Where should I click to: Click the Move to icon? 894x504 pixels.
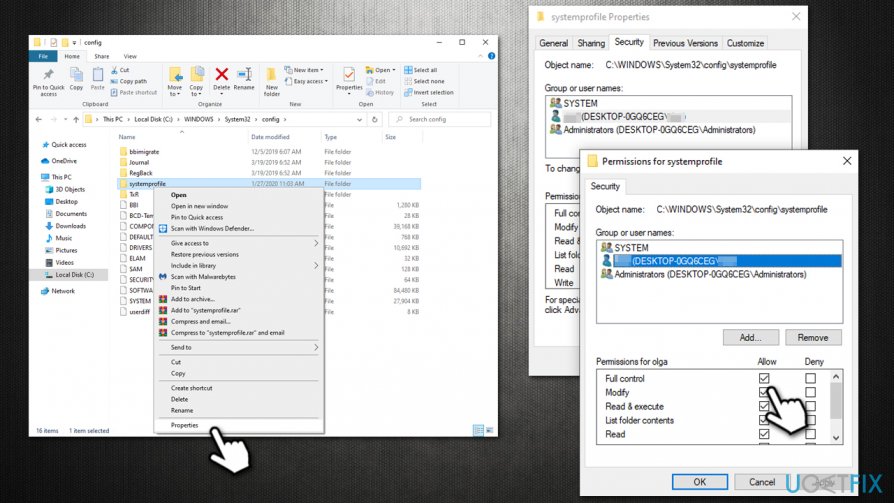(175, 75)
